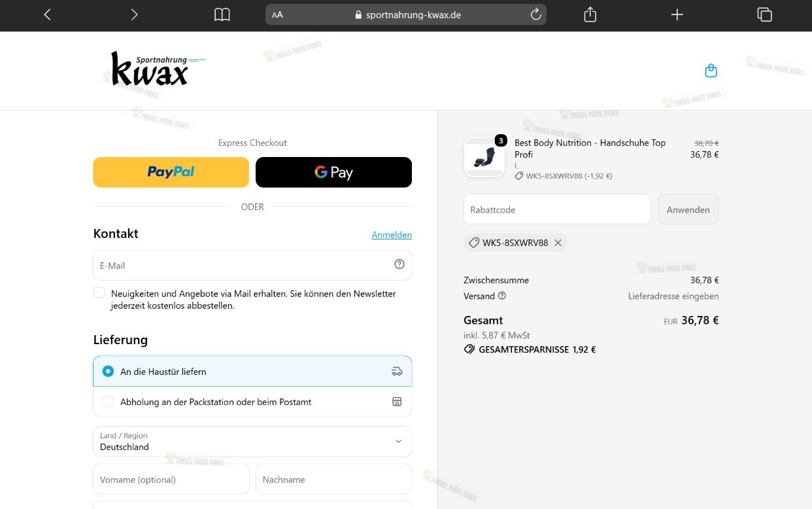The width and height of the screenshot is (812, 509).
Task: Select the sportnahrung-kwax.de address bar
Action: pyautogui.click(x=406, y=14)
